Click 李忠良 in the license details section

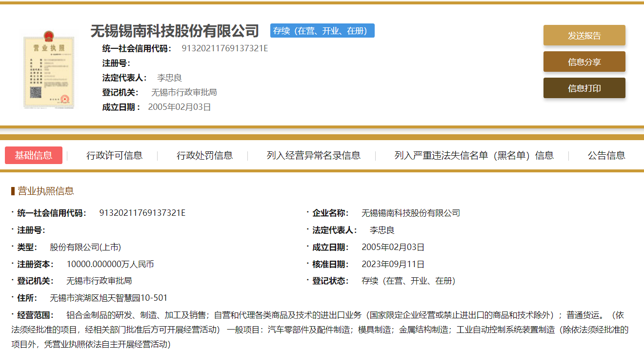pyautogui.click(x=382, y=230)
